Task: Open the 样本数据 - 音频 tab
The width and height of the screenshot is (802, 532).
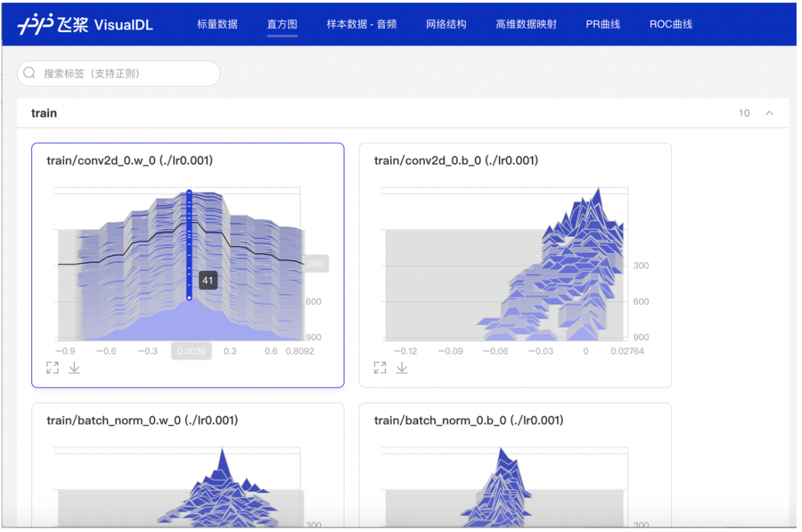Action: pyautogui.click(x=362, y=24)
